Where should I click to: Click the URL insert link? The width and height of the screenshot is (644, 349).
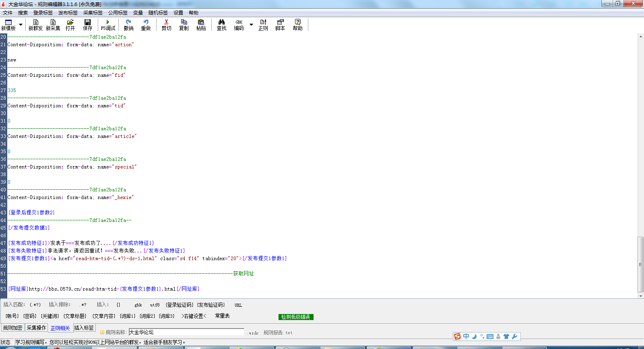tap(238, 305)
